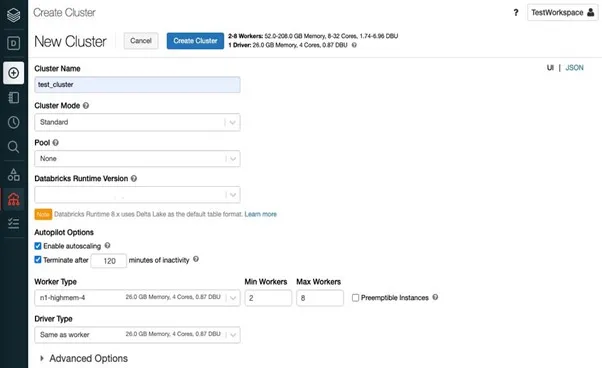
Task: Open the Learn more link
Action: pyautogui.click(x=261, y=214)
